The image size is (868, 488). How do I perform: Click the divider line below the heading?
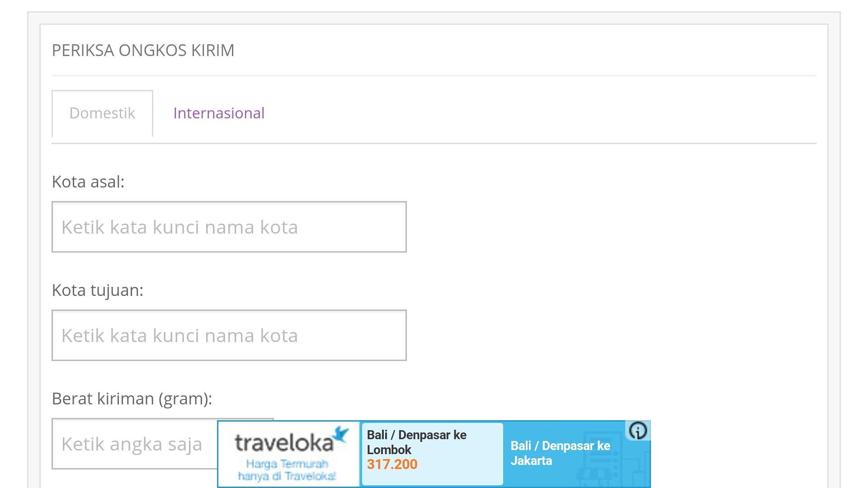click(434, 75)
